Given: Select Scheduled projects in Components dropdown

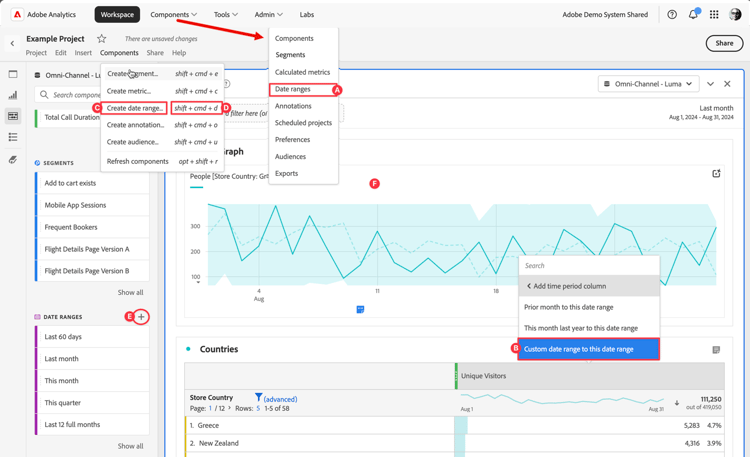Looking at the screenshot, I should click(303, 123).
